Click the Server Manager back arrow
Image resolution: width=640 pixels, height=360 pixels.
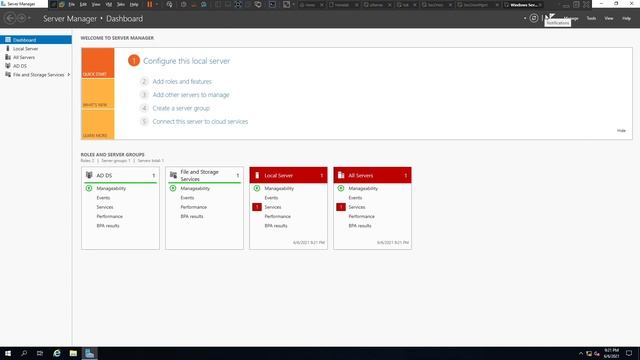click(10, 18)
